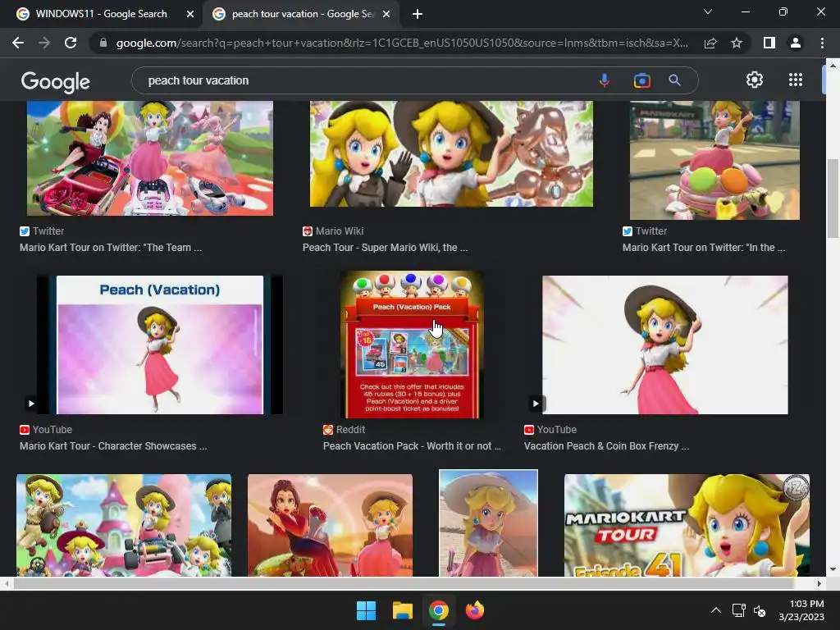
Task: Submit search with the magnifier icon
Action: pos(674,80)
